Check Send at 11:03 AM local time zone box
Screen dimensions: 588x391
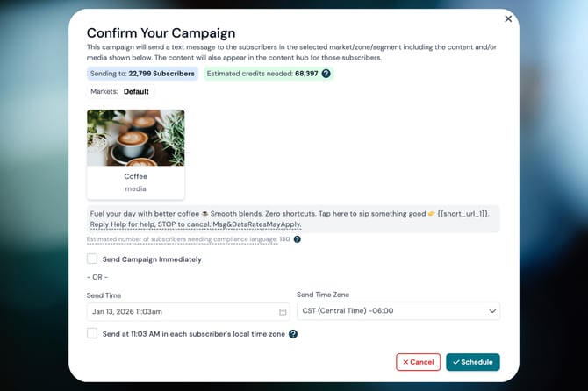pos(92,334)
